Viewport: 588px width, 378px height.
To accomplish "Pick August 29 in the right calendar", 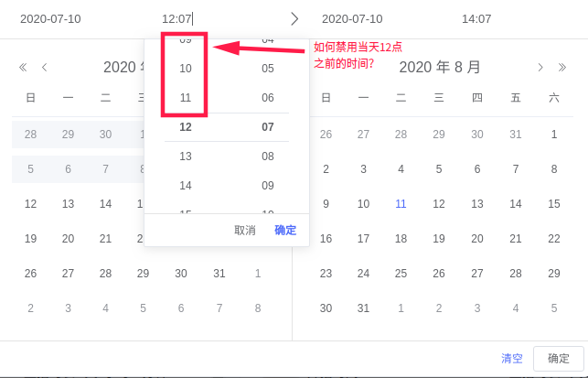I will [554, 274].
